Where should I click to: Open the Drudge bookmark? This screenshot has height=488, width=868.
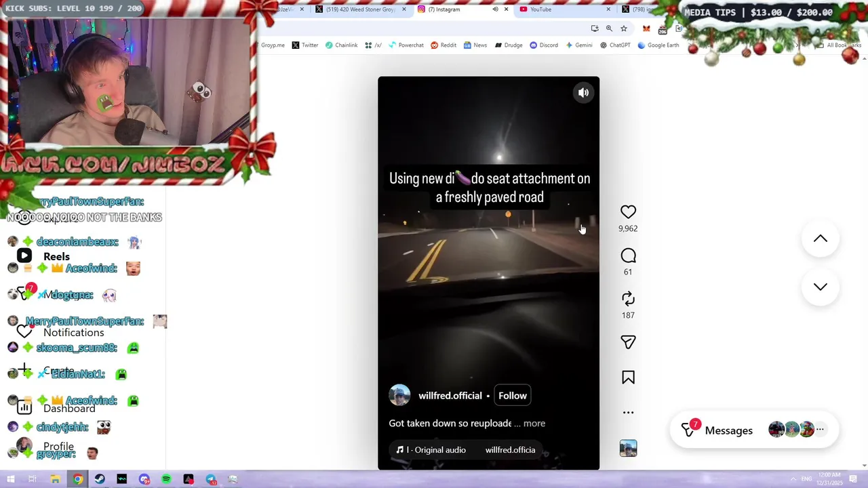(x=509, y=45)
